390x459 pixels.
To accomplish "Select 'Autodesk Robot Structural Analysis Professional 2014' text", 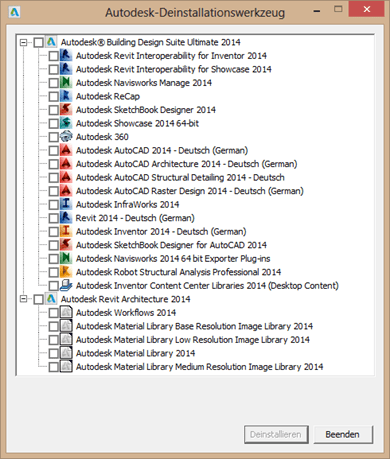I will click(178, 272).
